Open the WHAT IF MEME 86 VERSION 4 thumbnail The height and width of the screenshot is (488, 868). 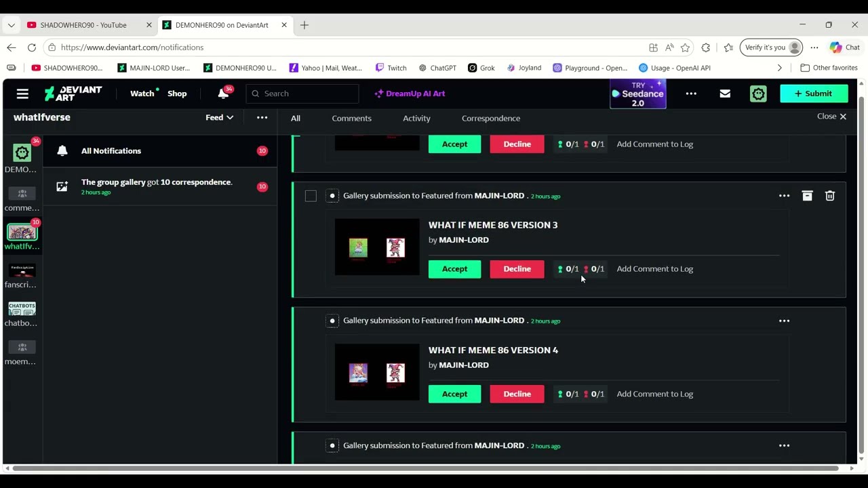[377, 372]
